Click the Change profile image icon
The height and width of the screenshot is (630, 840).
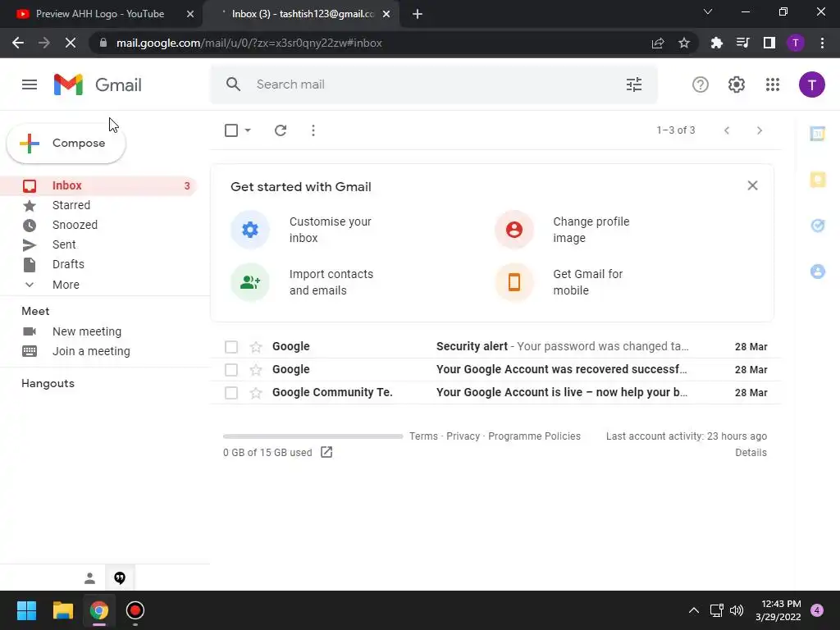tap(514, 230)
